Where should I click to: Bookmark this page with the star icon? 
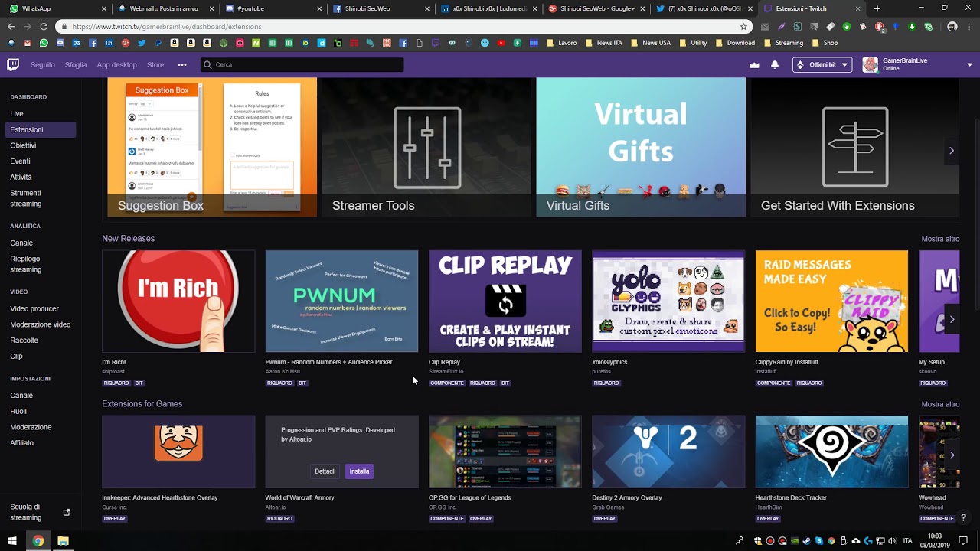tap(743, 26)
